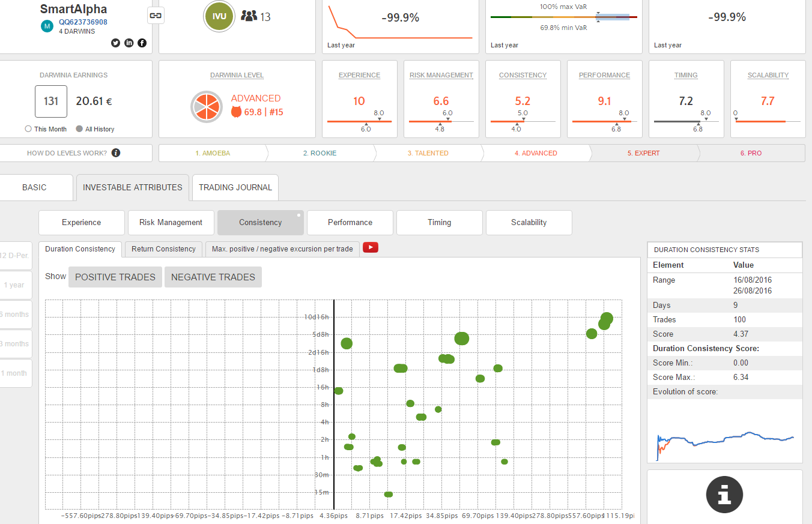Click the Scalability attribute button

pos(529,223)
